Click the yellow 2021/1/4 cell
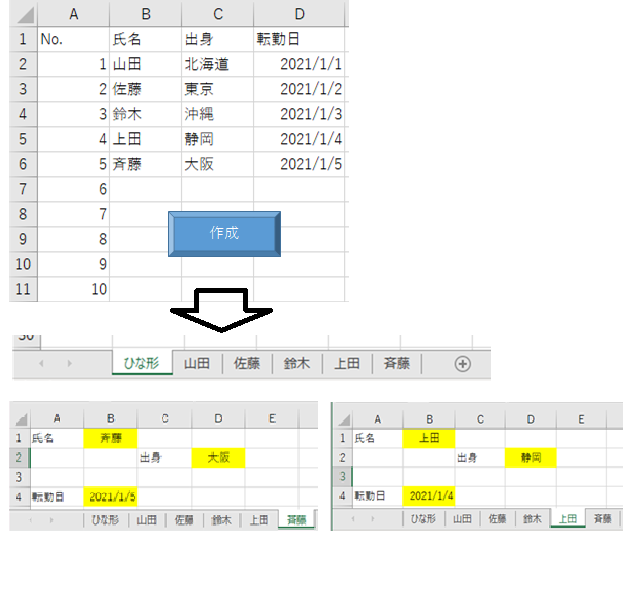 429,495
